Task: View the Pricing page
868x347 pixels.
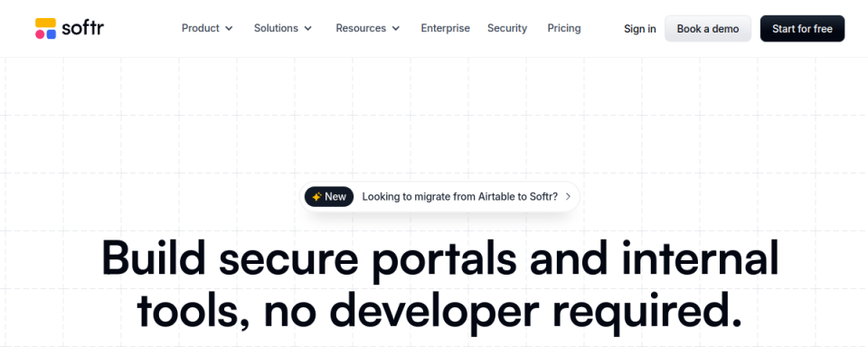Action: 564,28
